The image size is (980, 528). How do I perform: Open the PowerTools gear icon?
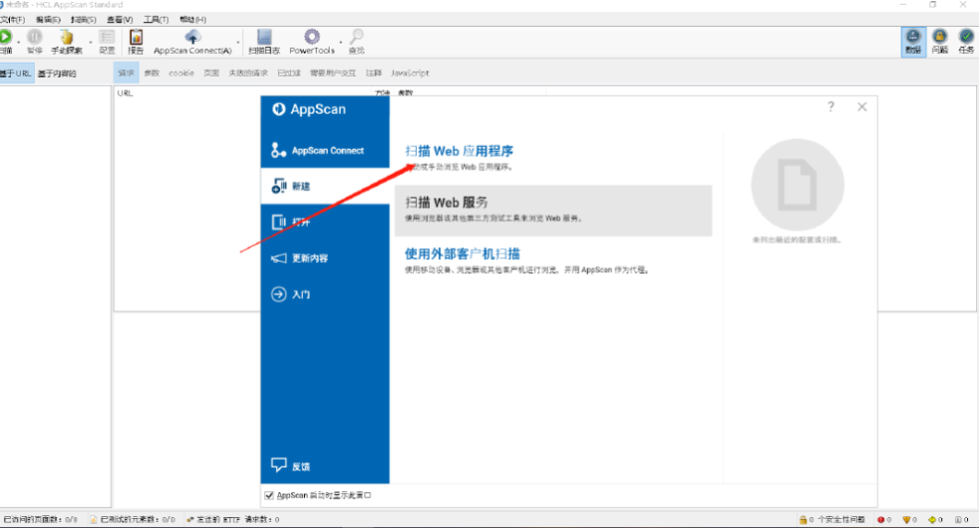[x=312, y=37]
